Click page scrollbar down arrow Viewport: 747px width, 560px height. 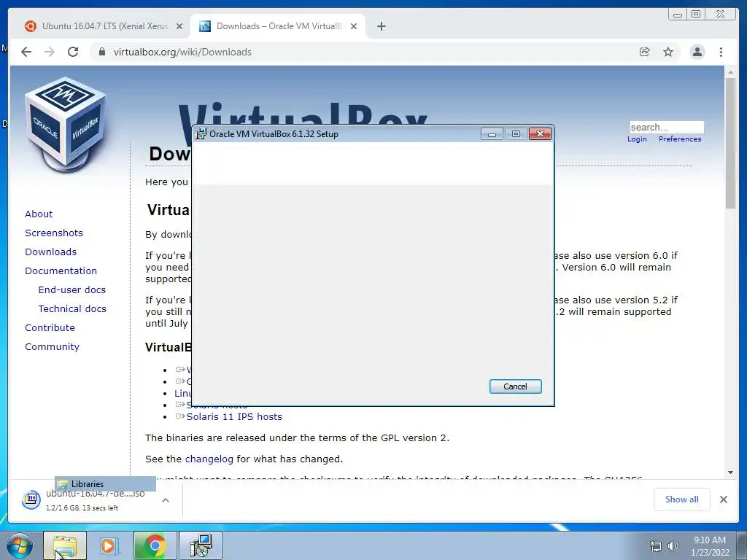(x=730, y=472)
